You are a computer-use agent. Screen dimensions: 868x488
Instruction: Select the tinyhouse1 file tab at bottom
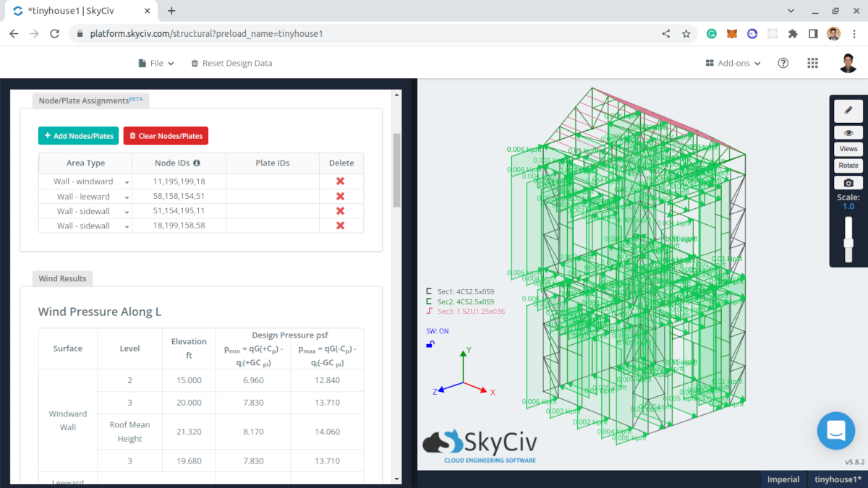(837, 479)
